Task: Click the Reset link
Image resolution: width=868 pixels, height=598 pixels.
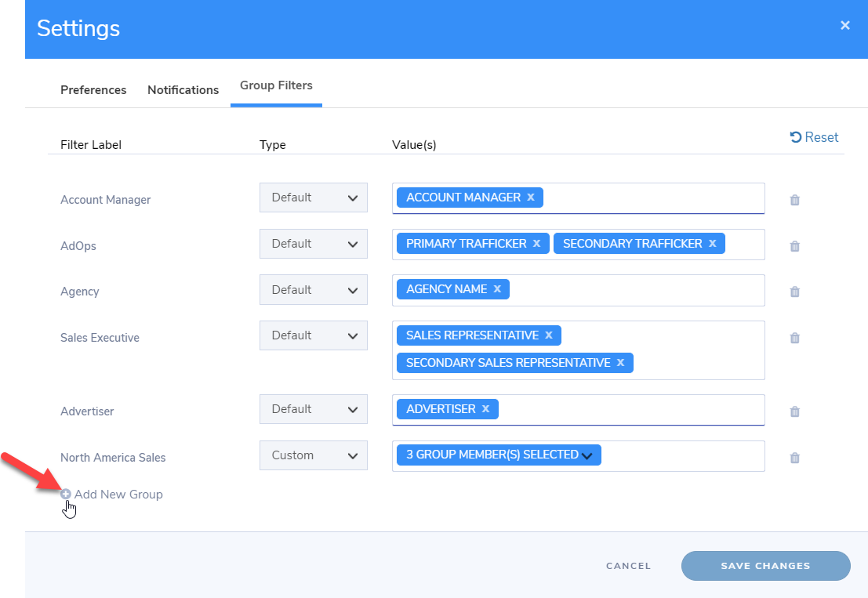Action: click(815, 137)
